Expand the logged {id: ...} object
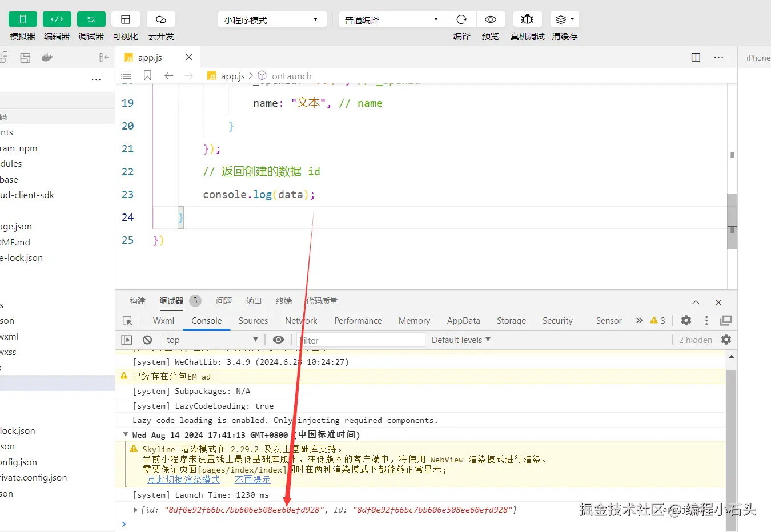Viewport: 771px width, 532px height. point(135,510)
